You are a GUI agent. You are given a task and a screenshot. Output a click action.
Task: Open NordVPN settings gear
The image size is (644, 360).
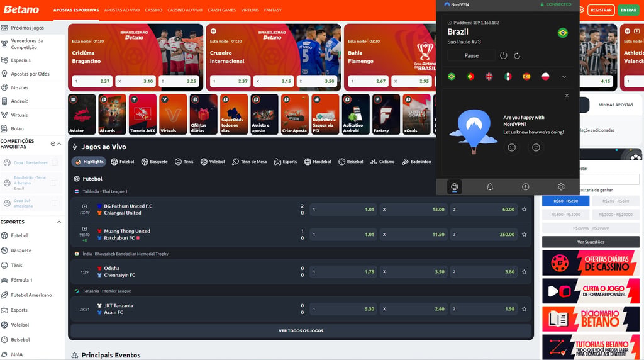click(561, 186)
